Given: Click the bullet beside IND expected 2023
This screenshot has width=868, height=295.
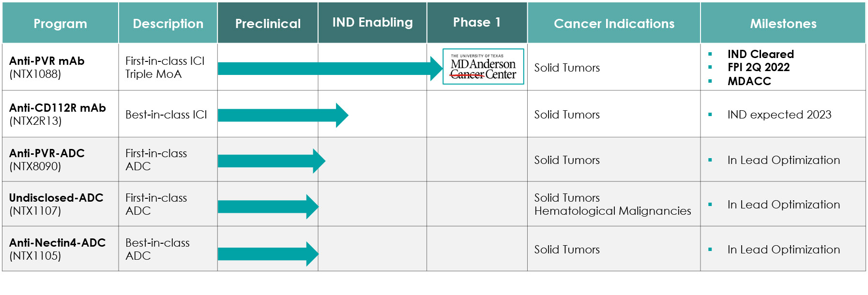Looking at the screenshot, I should (x=710, y=115).
